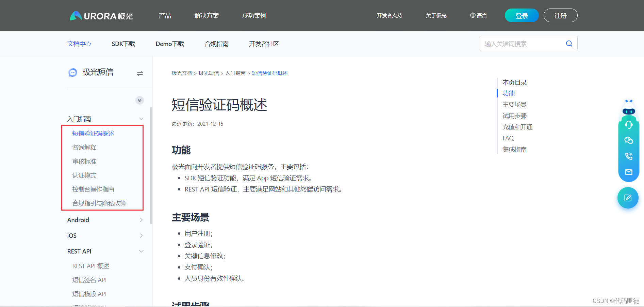
Task: Click the WeChat icon in floating bar
Action: pos(628,140)
